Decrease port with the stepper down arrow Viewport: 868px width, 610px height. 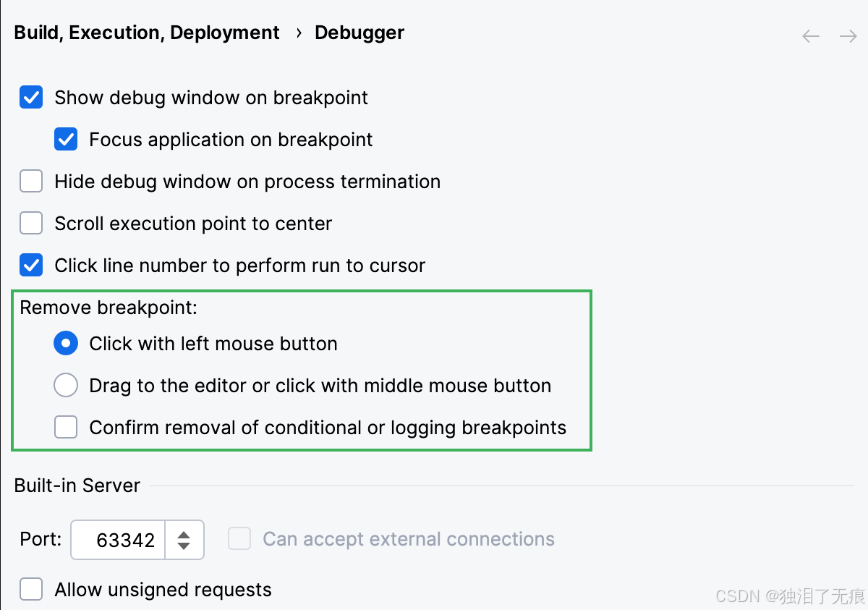click(184, 546)
